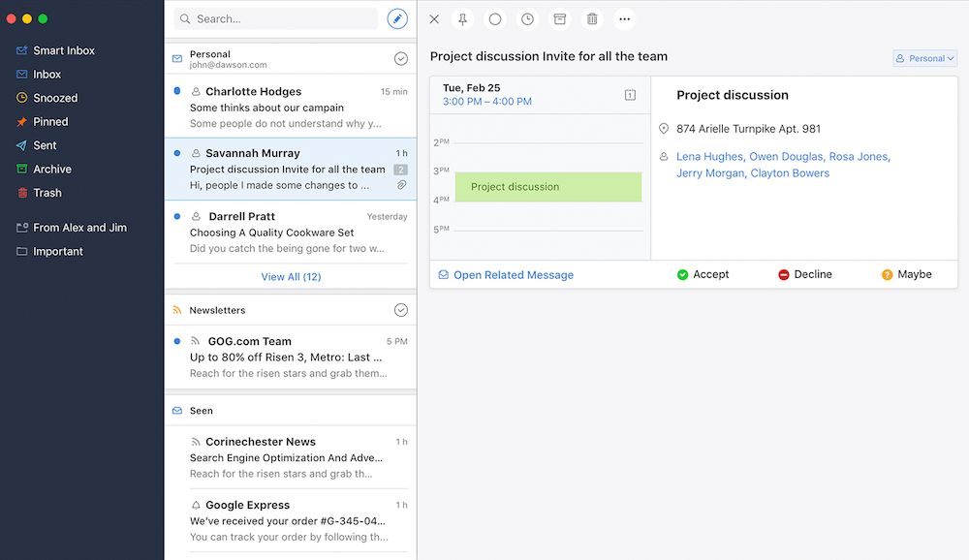This screenshot has height=560, width=969.
Task: Click the Open Related Message link
Action: 513,275
